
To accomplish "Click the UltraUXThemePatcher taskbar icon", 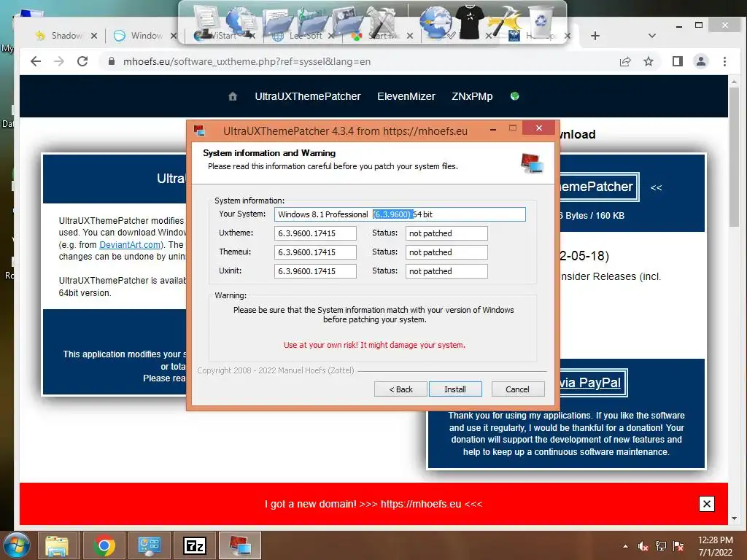I will pyautogui.click(x=240, y=545).
